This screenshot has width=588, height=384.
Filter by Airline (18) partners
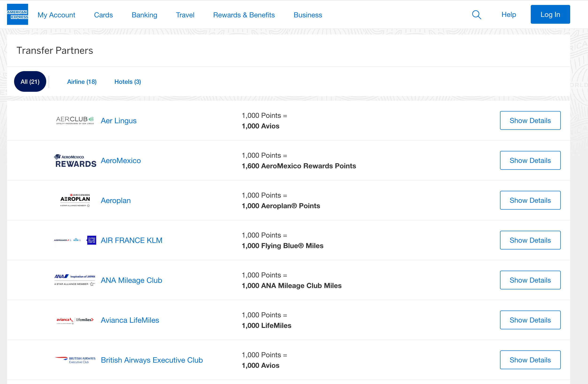pos(82,81)
